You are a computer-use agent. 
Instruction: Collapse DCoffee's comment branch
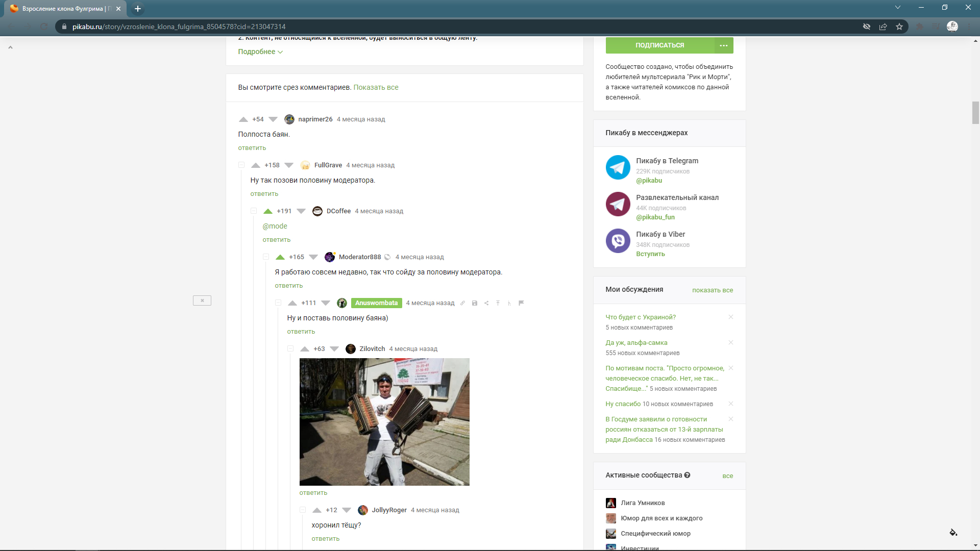pos(254,211)
